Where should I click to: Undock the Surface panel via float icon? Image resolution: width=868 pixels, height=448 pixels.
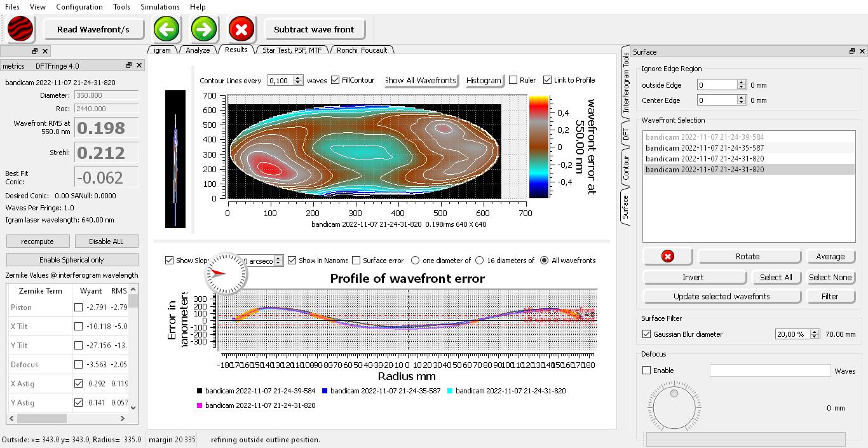click(x=851, y=51)
